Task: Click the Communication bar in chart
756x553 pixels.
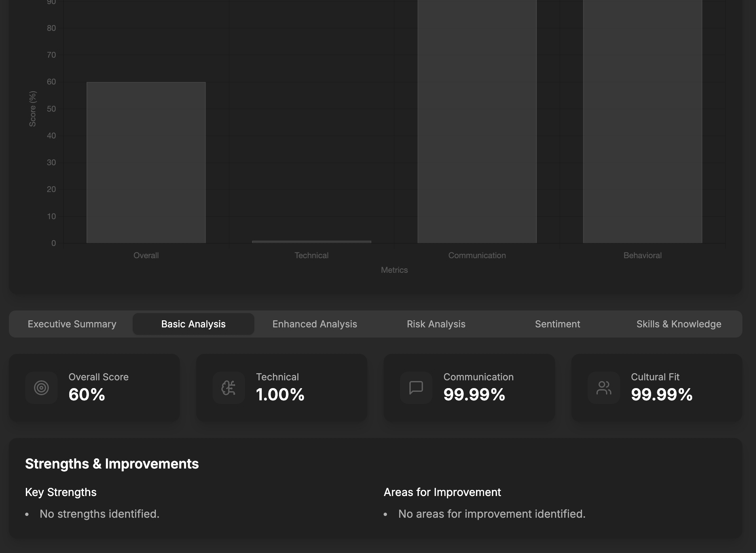Action: coord(477,122)
